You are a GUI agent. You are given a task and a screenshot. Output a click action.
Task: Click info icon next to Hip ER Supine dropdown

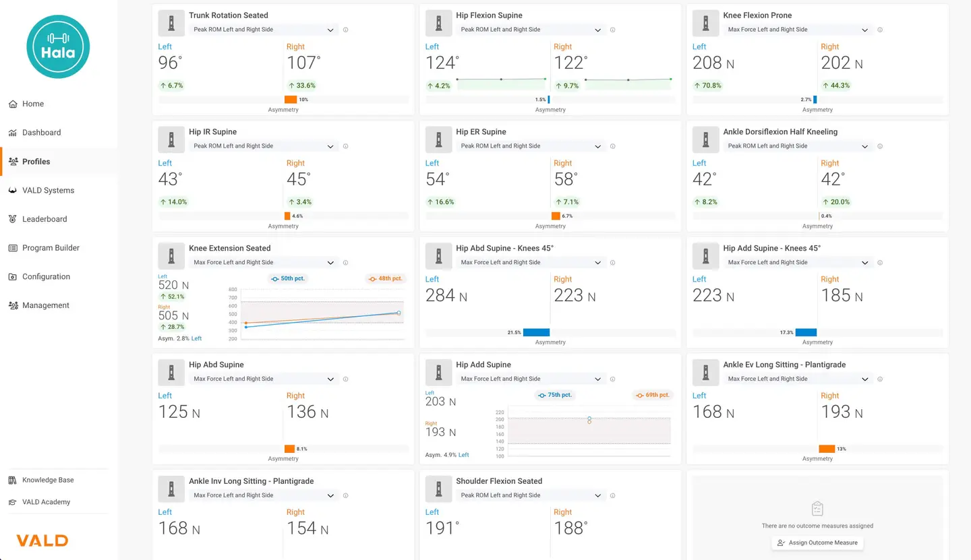click(x=612, y=146)
